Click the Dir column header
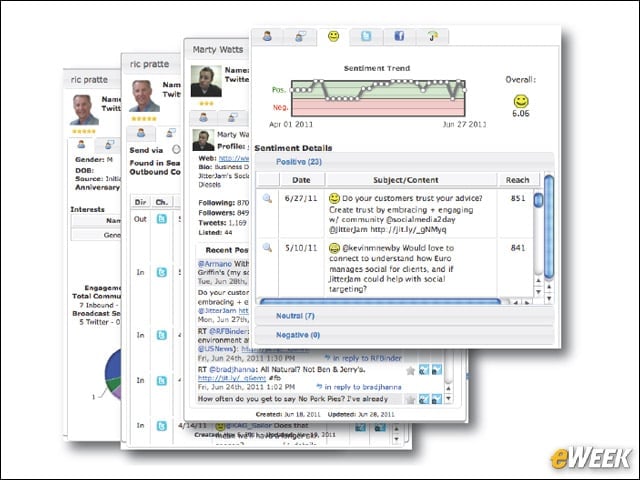 click(x=140, y=202)
